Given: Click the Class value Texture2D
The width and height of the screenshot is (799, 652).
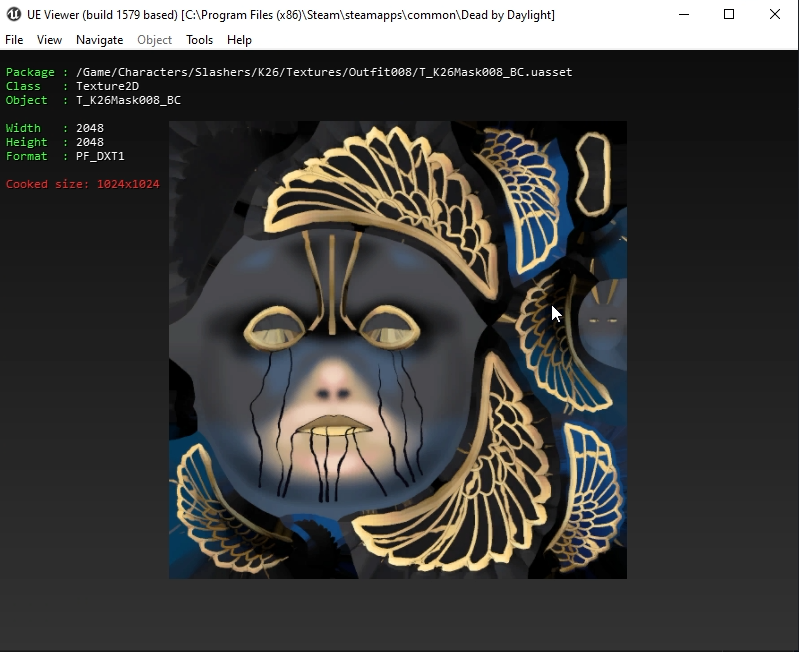Looking at the screenshot, I should tap(108, 86).
